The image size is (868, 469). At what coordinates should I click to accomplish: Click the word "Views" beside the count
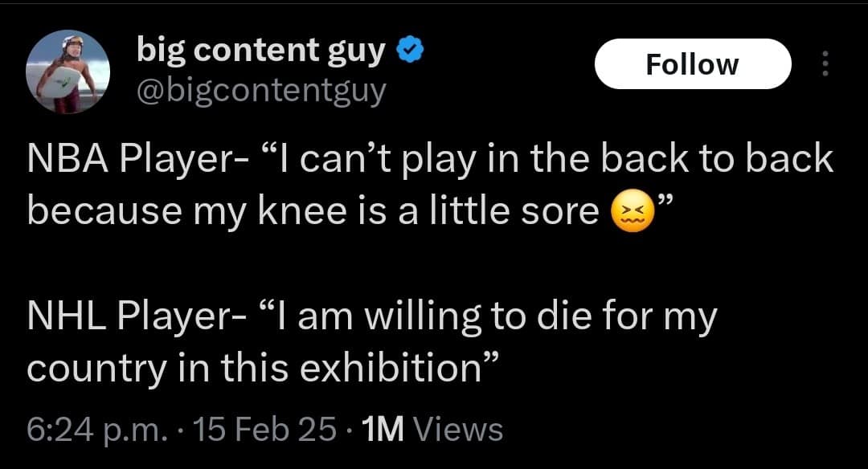pyautogui.click(x=457, y=430)
